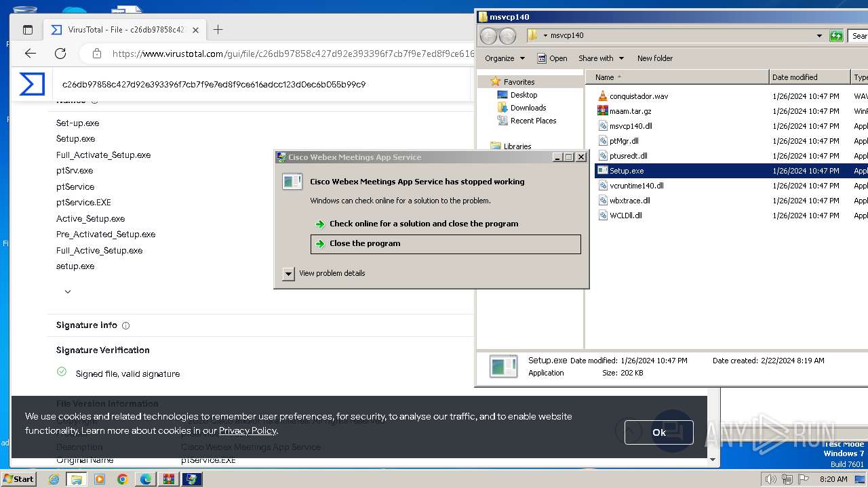Open WinRAR taskbar icon

click(x=169, y=479)
